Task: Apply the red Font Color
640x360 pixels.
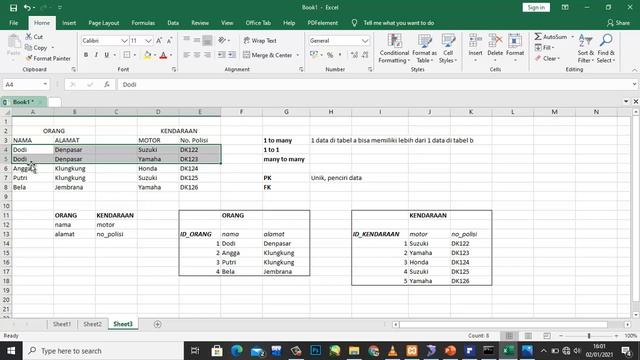Action: click(163, 55)
